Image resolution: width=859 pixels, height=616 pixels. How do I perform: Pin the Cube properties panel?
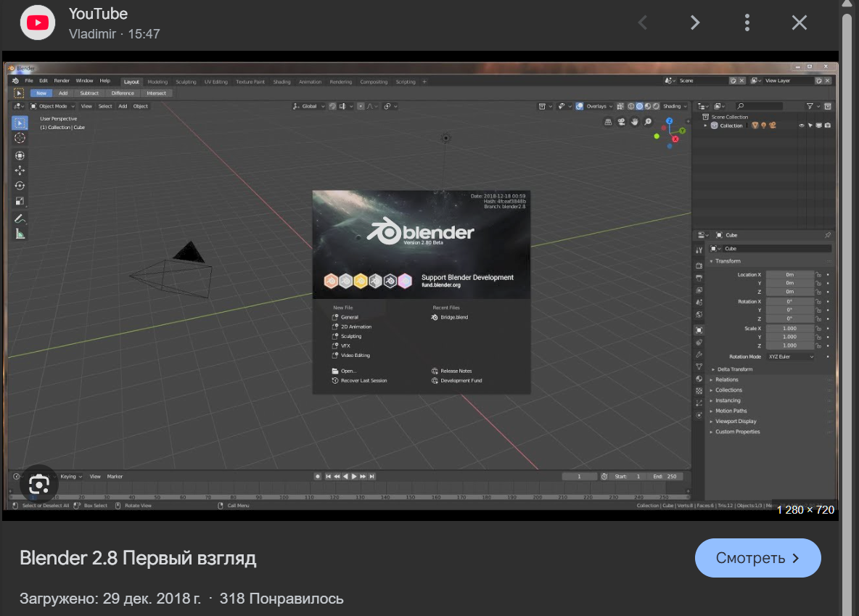pos(828,235)
